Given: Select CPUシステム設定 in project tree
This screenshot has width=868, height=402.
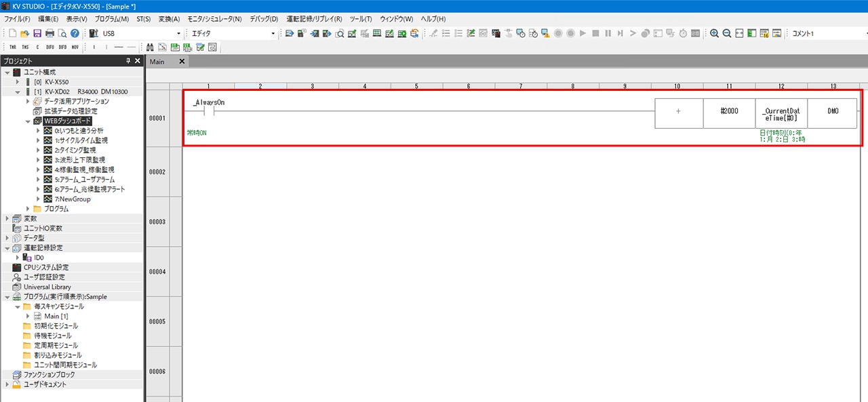Looking at the screenshot, I should 45,267.
